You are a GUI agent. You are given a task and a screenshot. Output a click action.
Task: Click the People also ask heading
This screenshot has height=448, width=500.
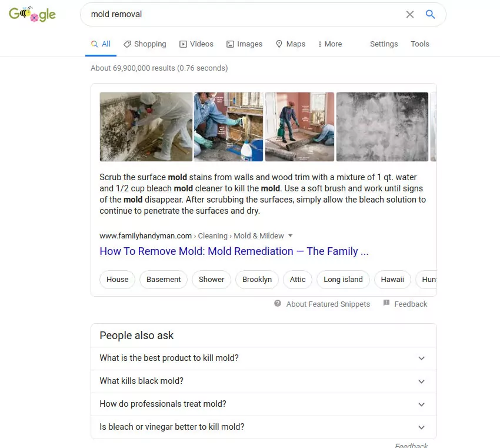136,336
